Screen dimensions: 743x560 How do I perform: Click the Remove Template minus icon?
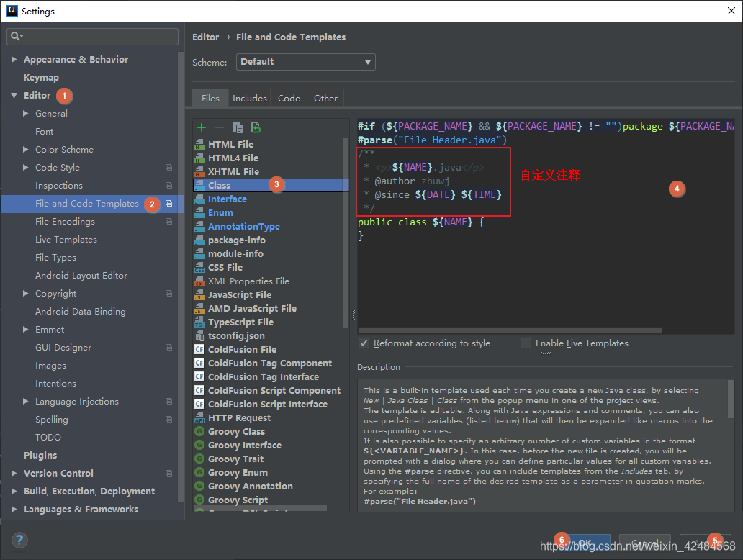pos(220,127)
